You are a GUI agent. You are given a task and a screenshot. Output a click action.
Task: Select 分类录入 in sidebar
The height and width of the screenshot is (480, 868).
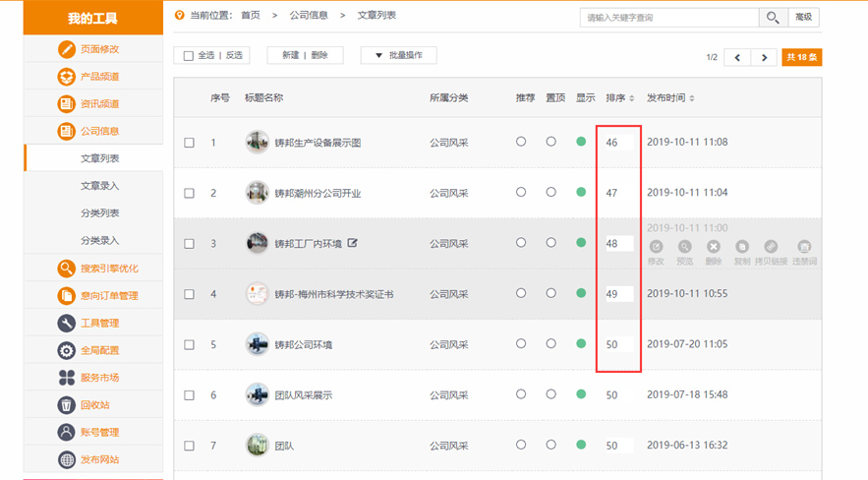[x=99, y=241]
